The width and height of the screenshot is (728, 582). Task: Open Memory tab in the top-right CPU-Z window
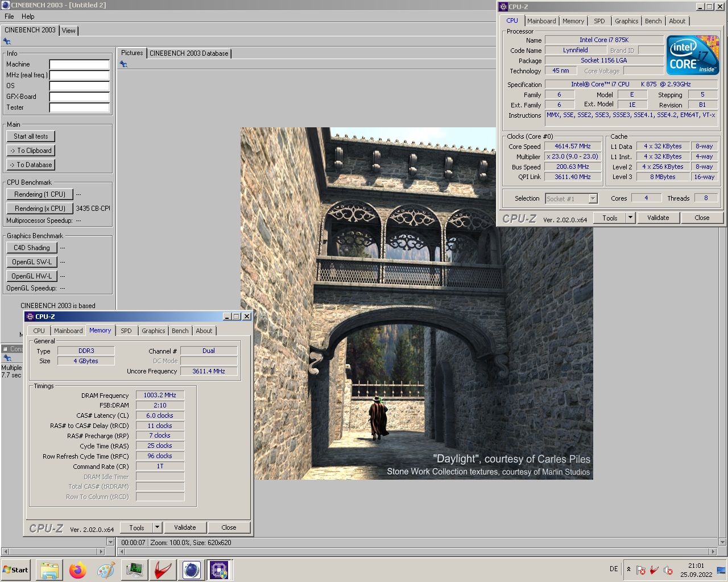pos(573,21)
